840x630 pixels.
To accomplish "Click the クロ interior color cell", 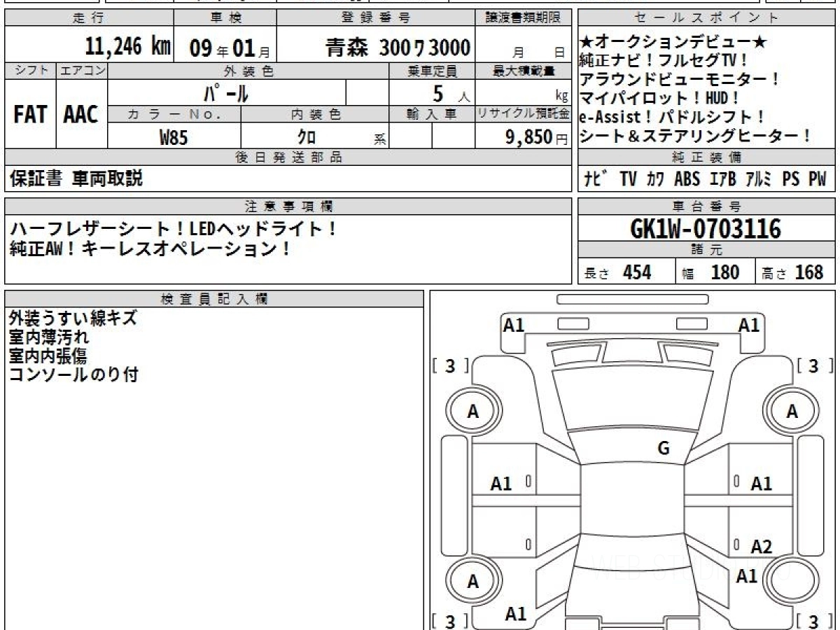I will [x=306, y=137].
